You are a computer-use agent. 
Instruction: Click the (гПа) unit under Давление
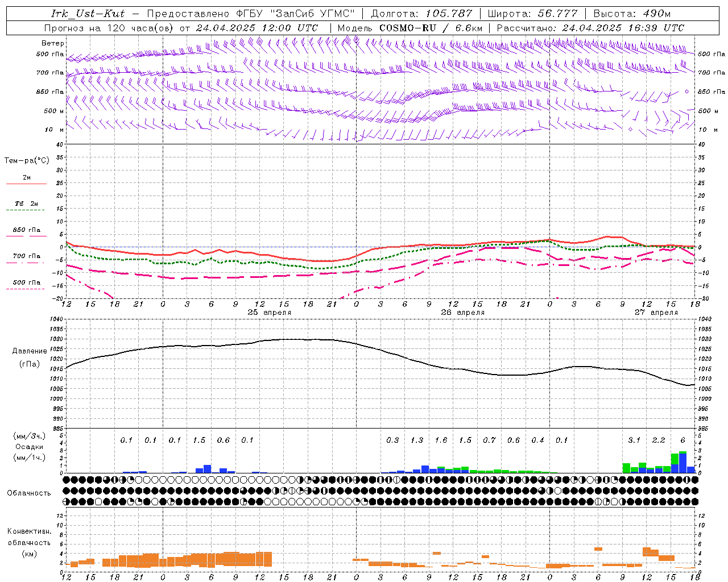(28, 364)
